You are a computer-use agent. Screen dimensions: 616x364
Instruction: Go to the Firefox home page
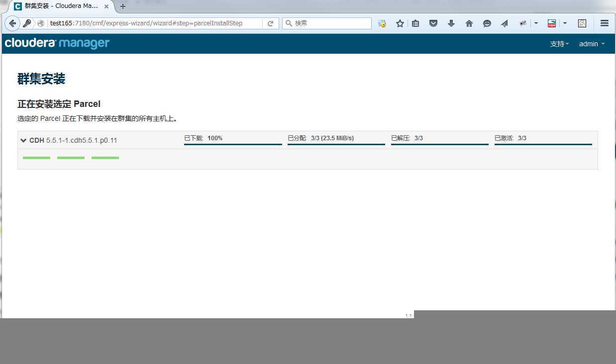pos(469,23)
